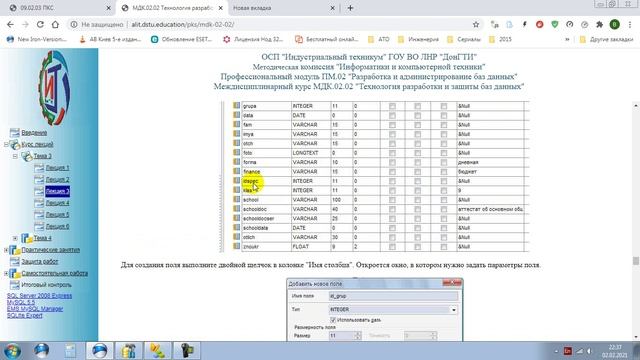The width and height of the screenshot is (640, 360).
Task: Toggle the first checkbox in grupa row
Action: [392, 106]
